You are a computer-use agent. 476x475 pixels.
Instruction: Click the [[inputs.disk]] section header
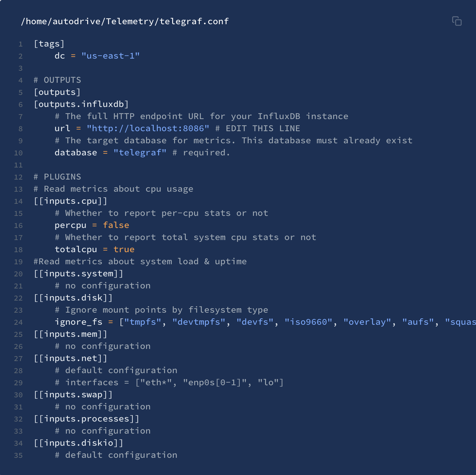[73, 298]
